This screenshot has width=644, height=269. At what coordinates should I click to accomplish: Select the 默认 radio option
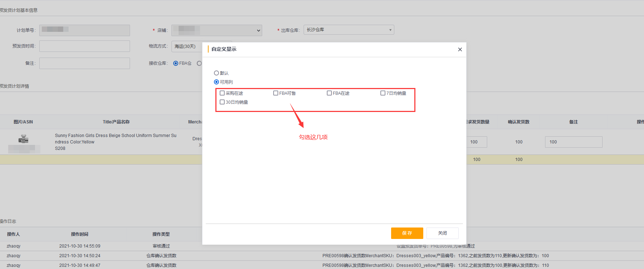(216, 73)
